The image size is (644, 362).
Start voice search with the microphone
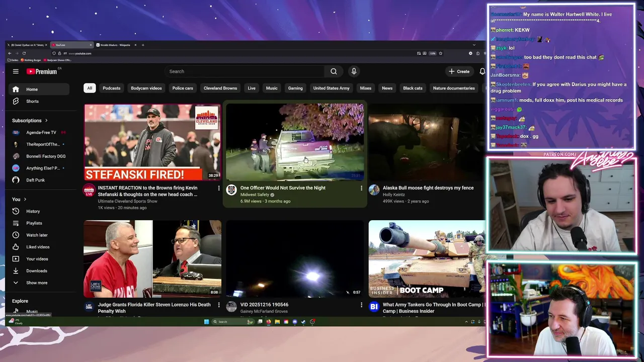pyautogui.click(x=354, y=71)
